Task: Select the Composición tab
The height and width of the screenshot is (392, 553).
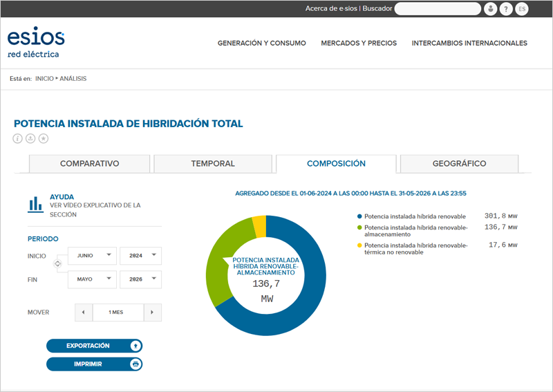Action: coord(336,164)
